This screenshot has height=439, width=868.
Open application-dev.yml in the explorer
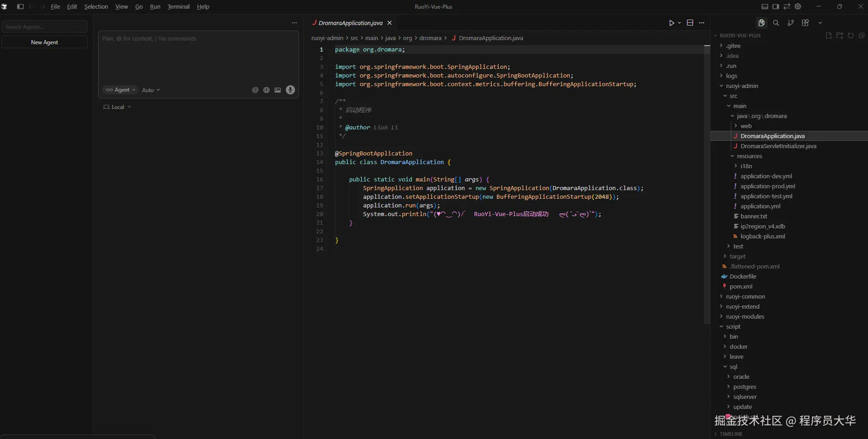[x=766, y=176]
